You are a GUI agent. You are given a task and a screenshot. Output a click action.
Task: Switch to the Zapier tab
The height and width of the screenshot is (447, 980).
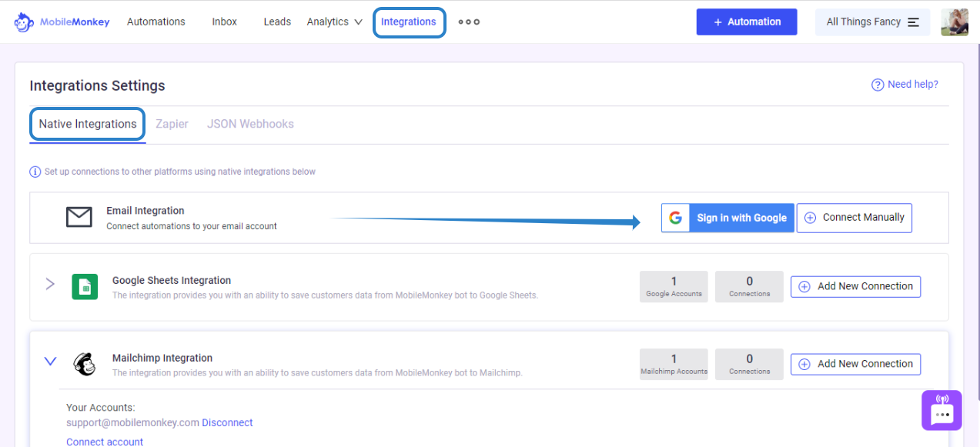[x=172, y=124]
